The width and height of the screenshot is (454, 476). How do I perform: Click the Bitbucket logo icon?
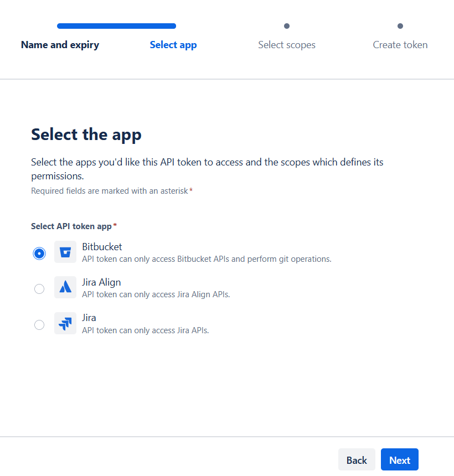pos(65,252)
